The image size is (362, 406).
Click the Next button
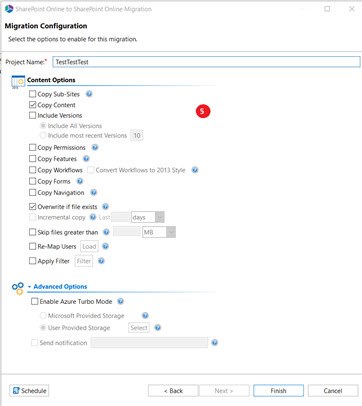point(224,391)
